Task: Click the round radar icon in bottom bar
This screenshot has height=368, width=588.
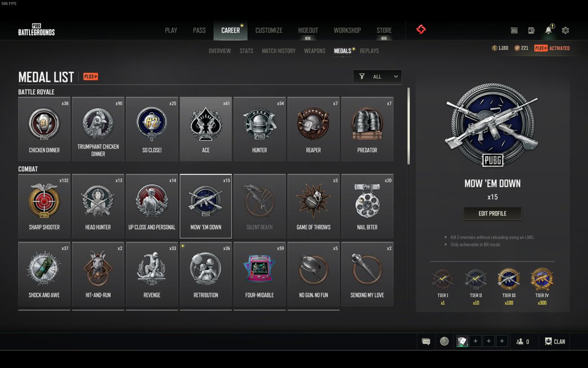Action: 444,341
